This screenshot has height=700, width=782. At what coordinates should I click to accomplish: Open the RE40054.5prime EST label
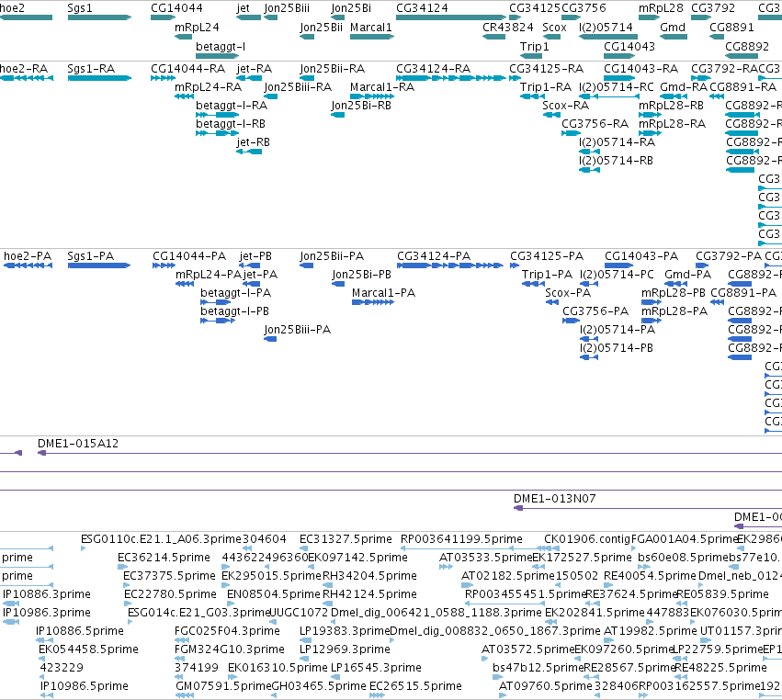(651, 576)
